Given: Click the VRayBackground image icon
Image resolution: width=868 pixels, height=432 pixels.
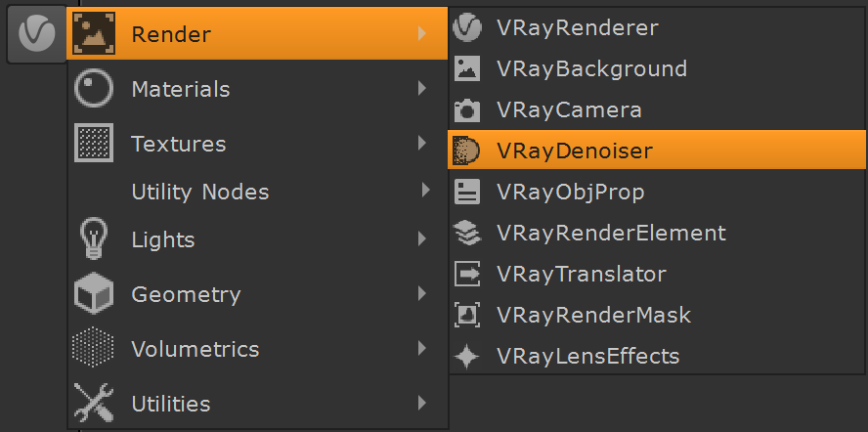Looking at the screenshot, I should pos(467,68).
